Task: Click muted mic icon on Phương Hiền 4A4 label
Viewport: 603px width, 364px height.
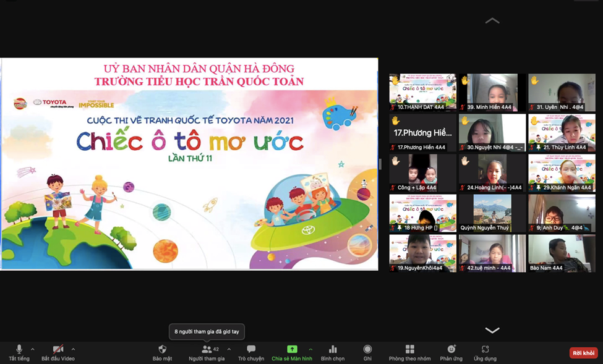Action: point(393,147)
